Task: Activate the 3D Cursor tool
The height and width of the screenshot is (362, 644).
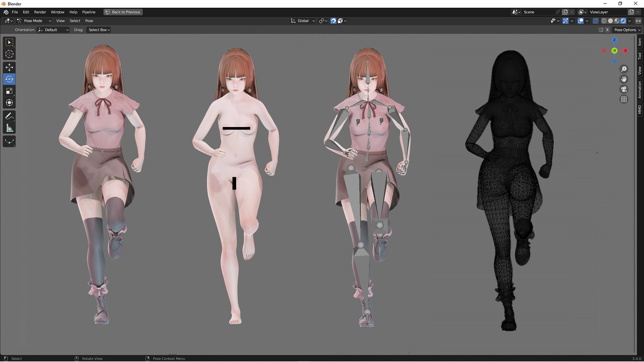Action: (9, 54)
